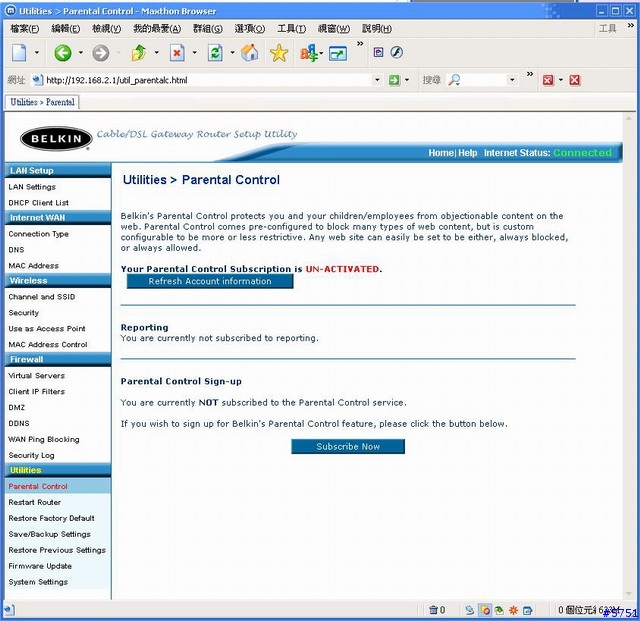
Task: Open Connection Type link
Action: tap(38, 234)
